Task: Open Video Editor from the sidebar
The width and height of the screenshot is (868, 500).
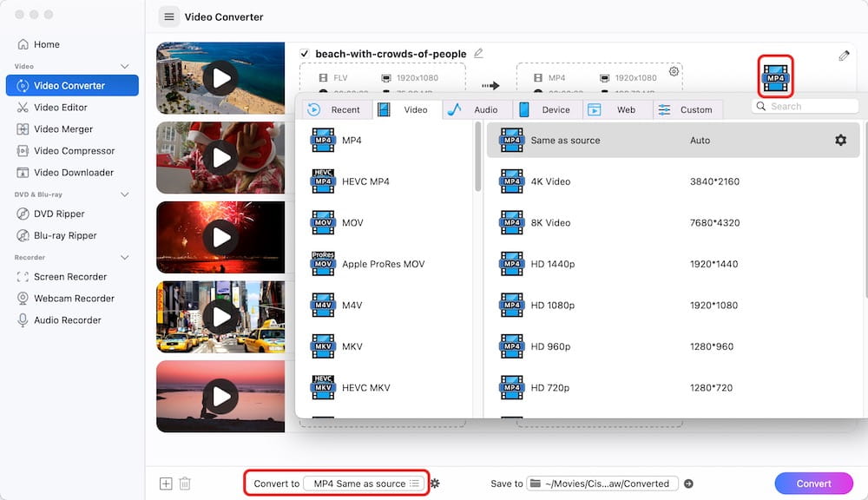Action: [x=53, y=108]
